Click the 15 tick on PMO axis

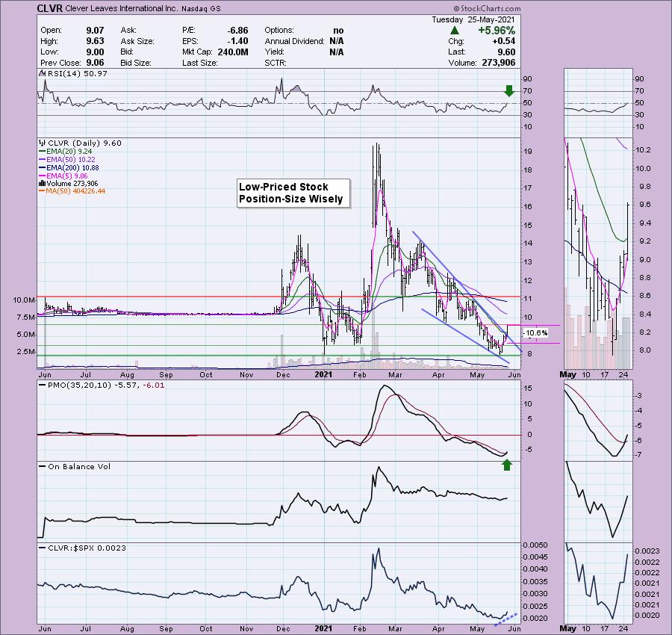529,388
